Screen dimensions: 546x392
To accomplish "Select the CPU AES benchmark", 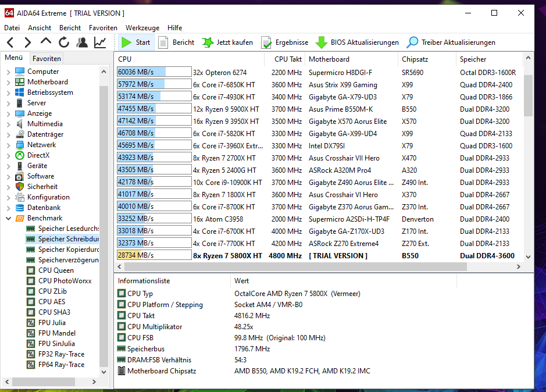I will point(46,302).
